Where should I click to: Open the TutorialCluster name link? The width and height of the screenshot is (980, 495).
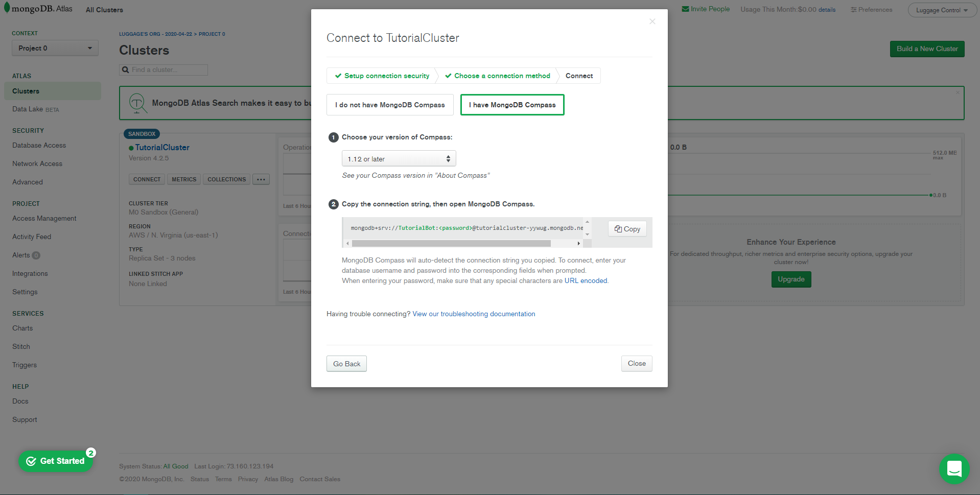coord(162,148)
